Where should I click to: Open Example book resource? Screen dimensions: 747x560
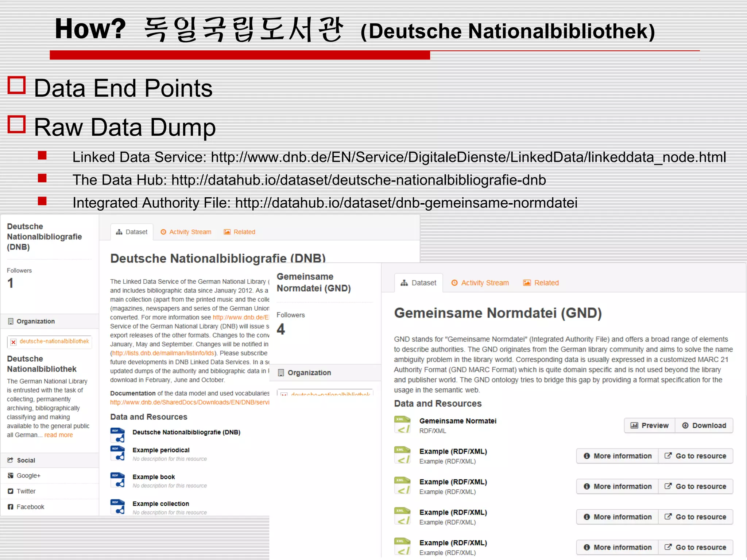pos(154,477)
